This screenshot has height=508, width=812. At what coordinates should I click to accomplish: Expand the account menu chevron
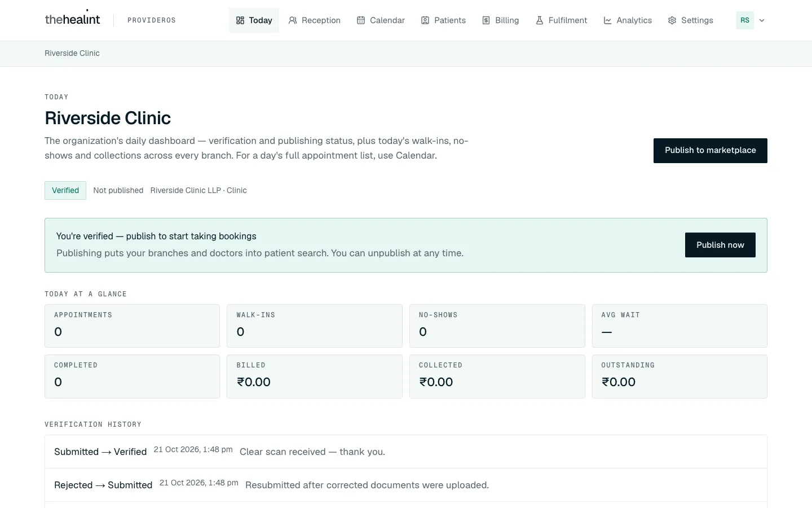[762, 20]
